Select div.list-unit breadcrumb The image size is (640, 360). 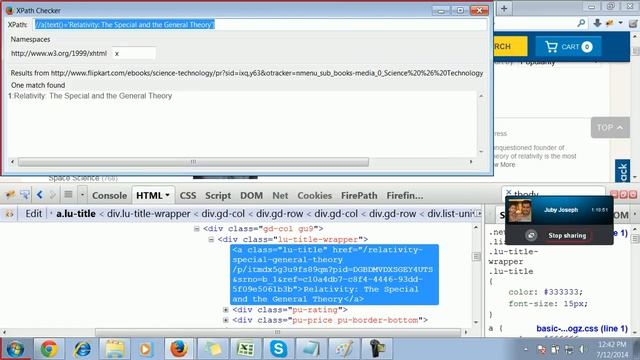(450, 213)
